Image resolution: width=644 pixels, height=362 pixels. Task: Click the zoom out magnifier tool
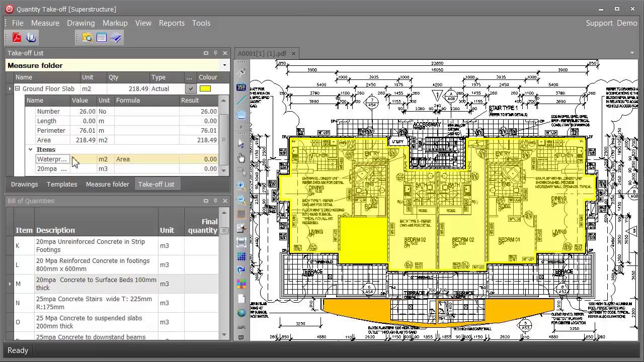tap(242, 200)
